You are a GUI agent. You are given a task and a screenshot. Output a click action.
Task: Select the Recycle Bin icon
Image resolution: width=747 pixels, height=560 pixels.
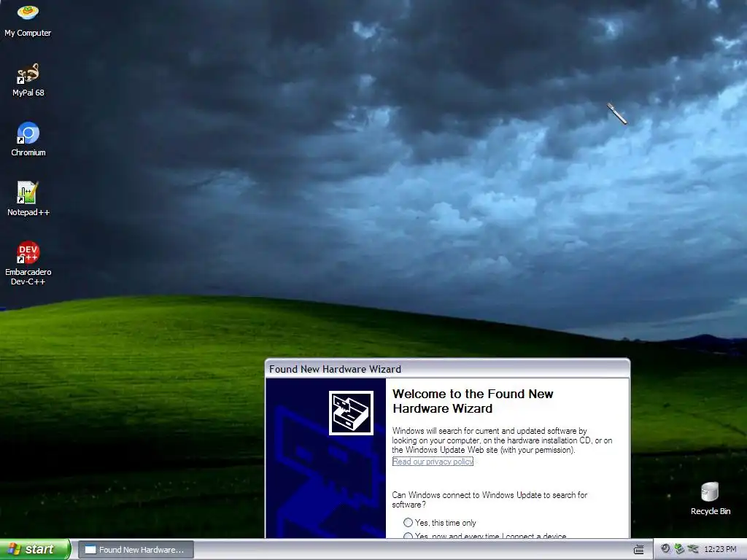tap(710, 499)
